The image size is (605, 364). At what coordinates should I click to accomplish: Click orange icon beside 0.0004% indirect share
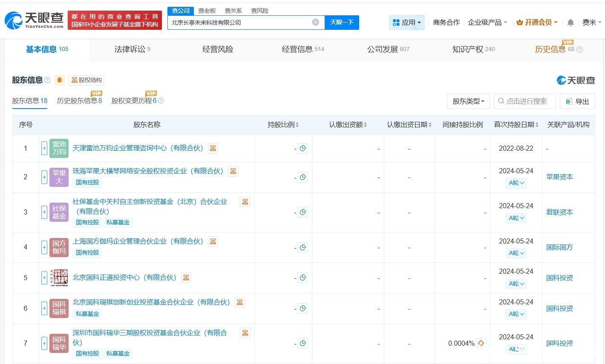[481, 343]
